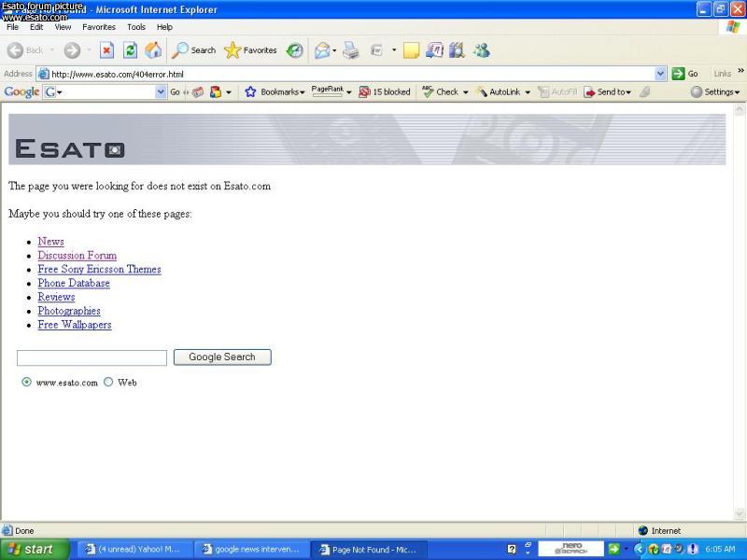Click the help question mark tray icon
The width and height of the screenshot is (747, 560).
pyautogui.click(x=512, y=549)
